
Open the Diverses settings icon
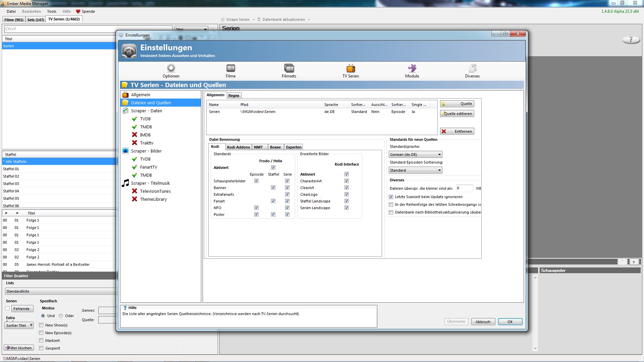[472, 71]
